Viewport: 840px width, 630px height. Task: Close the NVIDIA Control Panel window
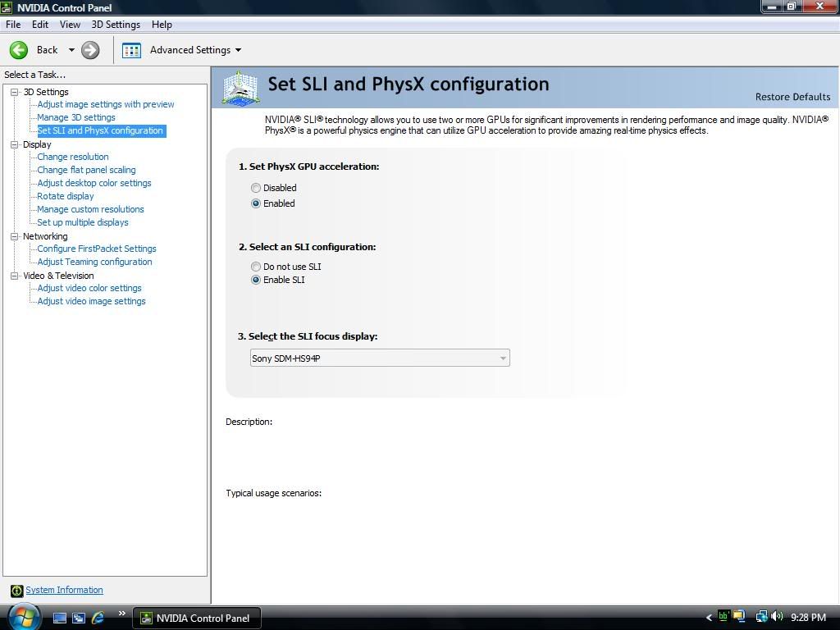pyautogui.click(x=820, y=7)
